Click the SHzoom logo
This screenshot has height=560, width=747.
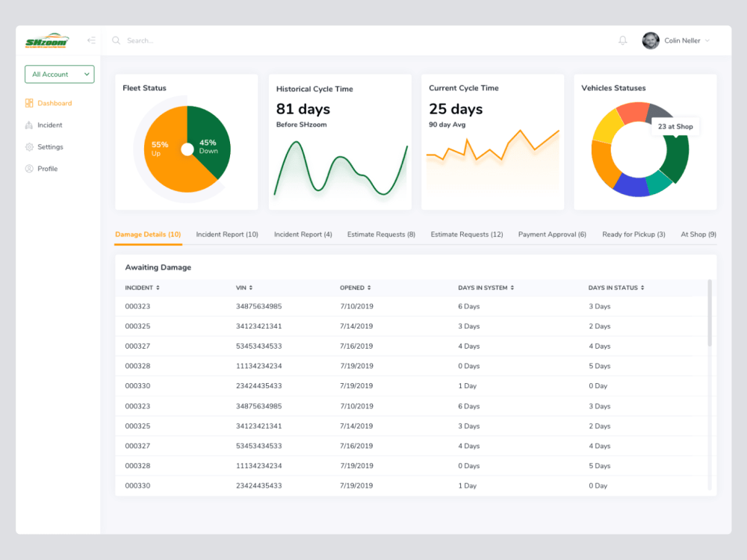coord(47,40)
